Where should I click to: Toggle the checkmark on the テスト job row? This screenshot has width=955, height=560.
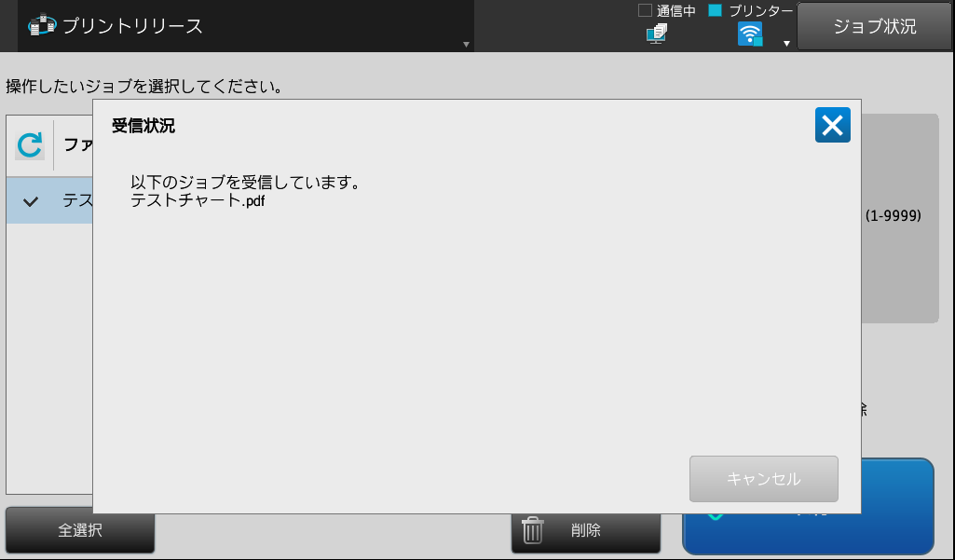click(x=31, y=201)
